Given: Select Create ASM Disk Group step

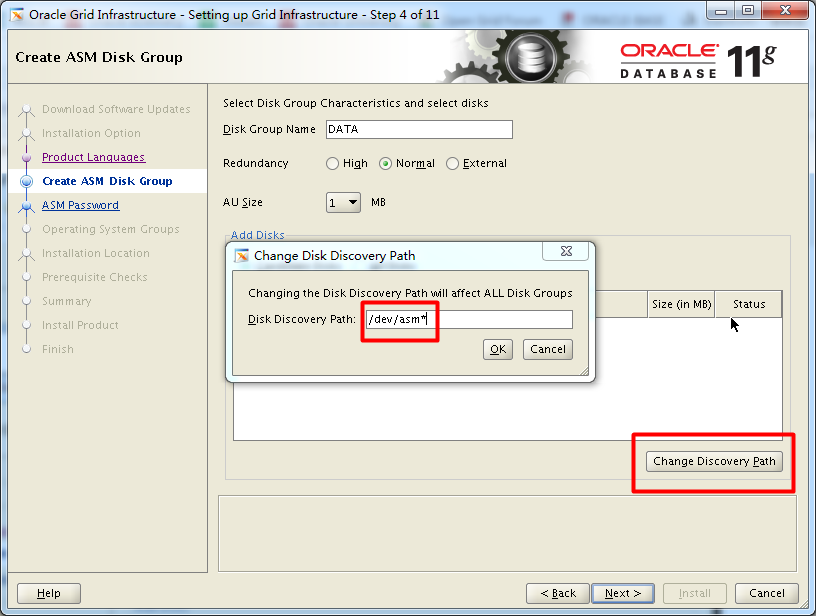Looking at the screenshot, I should click(107, 181).
